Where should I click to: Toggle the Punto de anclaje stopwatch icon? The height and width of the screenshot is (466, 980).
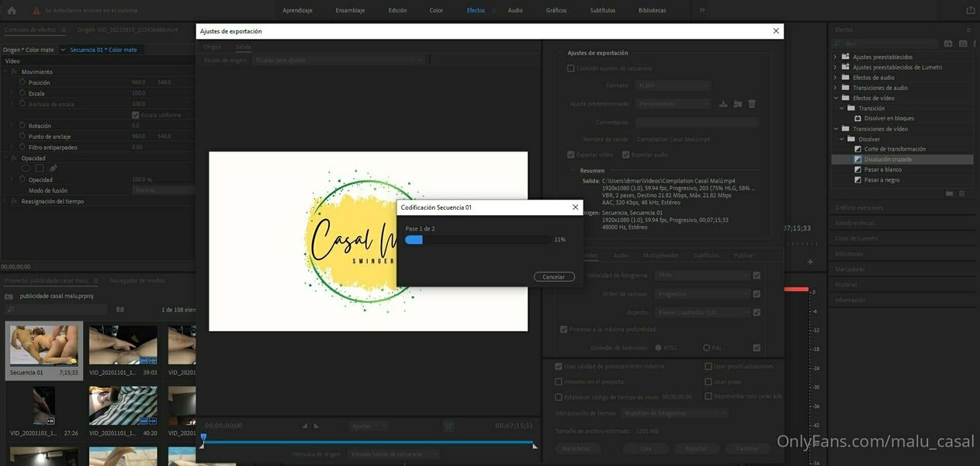[22, 136]
